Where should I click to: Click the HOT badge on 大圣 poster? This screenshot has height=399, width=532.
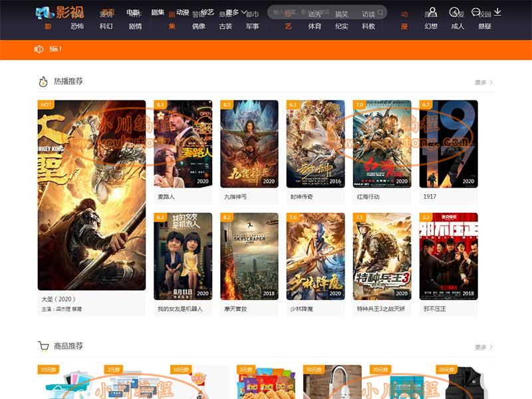pyautogui.click(x=46, y=104)
